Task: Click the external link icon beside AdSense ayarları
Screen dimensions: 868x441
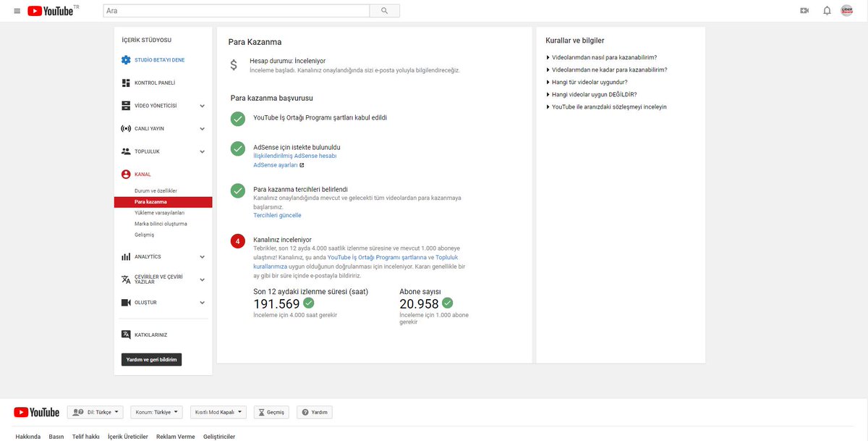Action: pyautogui.click(x=302, y=165)
